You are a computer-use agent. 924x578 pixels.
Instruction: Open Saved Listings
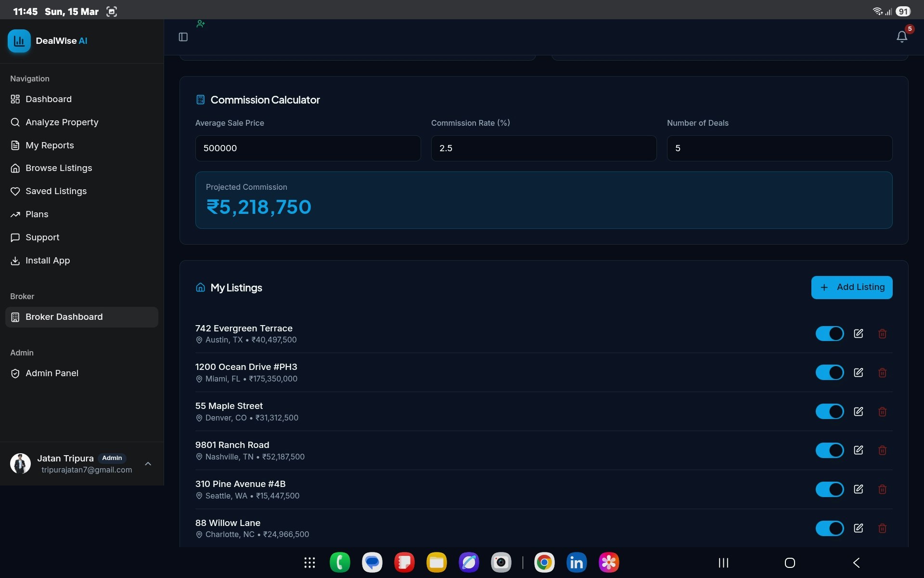56,191
